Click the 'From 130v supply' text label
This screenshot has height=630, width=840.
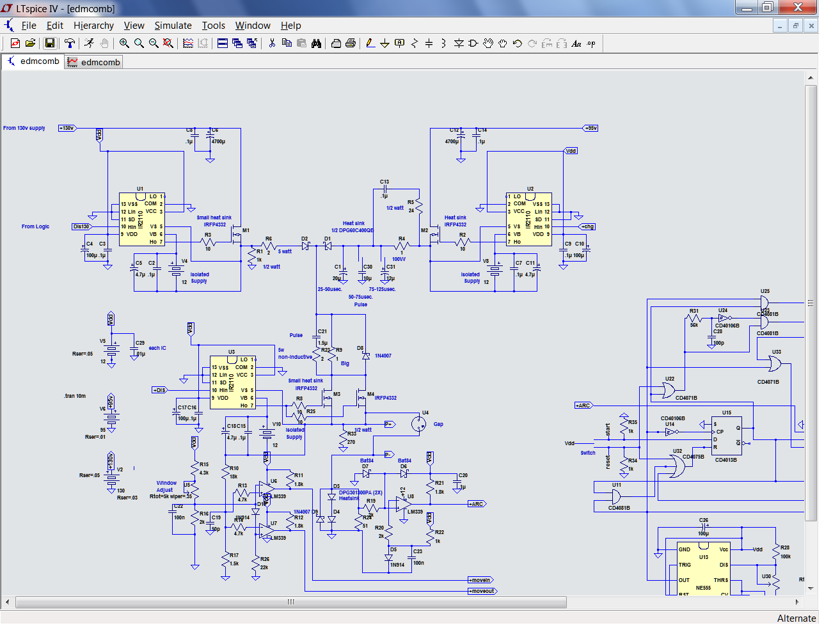click(24, 128)
